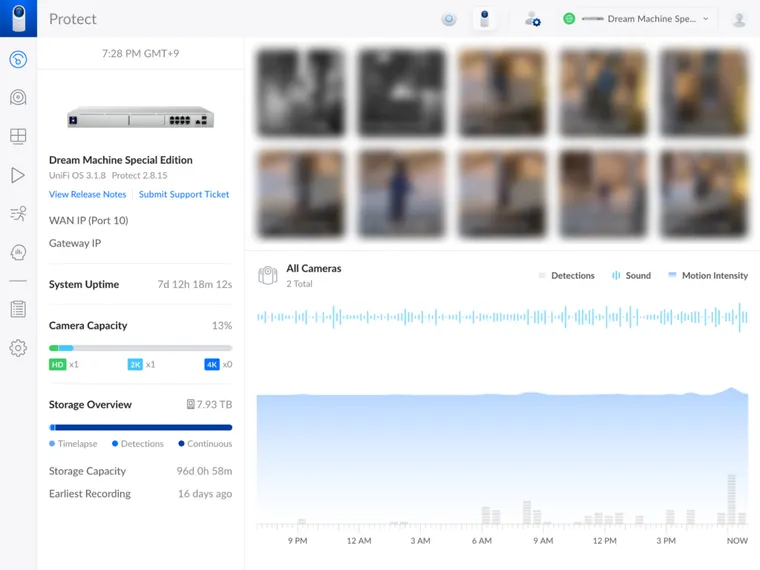Click the 12 PM timeline marker
The image size is (760, 570).
(604, 540)
